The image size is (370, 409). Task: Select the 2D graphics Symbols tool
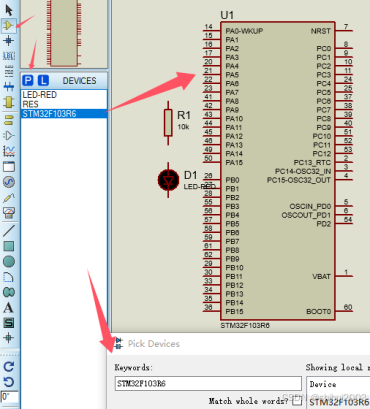(x=9, y=323)
